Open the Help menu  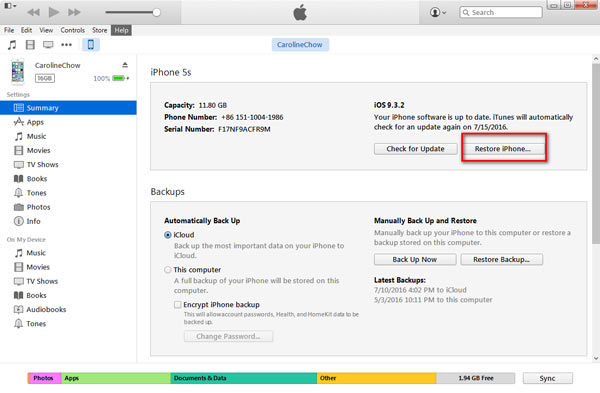coord(121,30)
